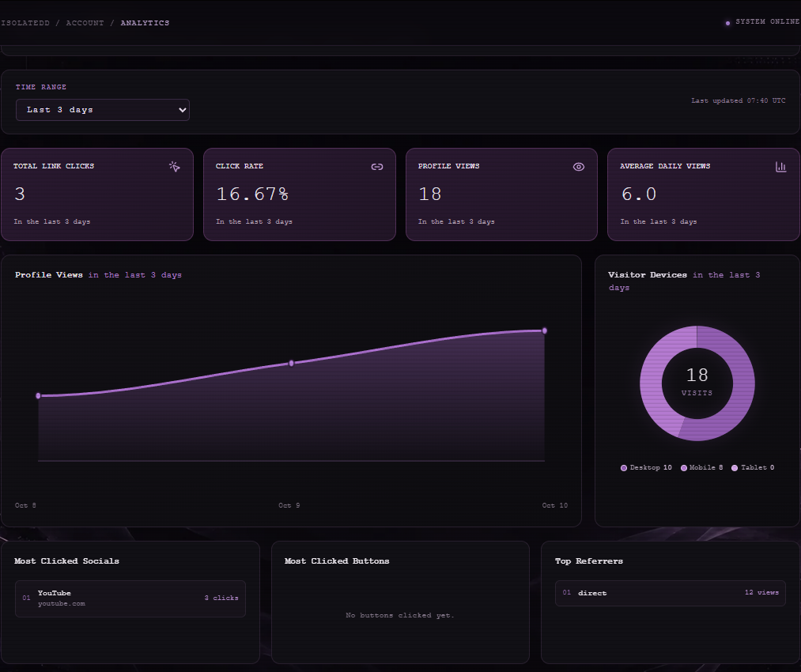Open the Time Range dropdown
The image size is (801, 672).
(103, 110)
